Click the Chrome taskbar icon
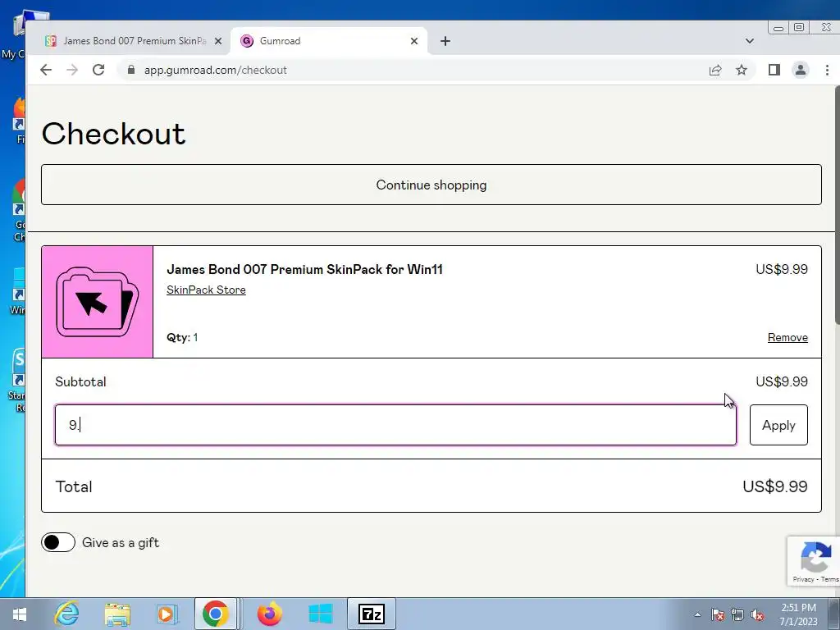The height and width of the screenshot is (630, 840). [216, 614]
